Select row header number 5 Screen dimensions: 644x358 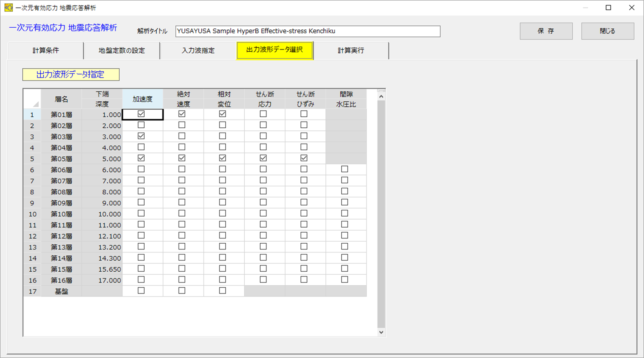tap(32, 159)
